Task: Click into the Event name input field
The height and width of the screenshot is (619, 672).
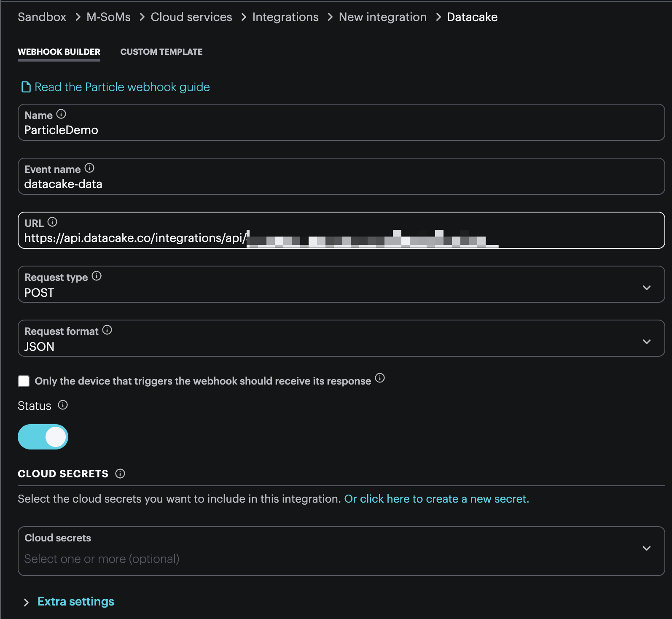Action: (x=341, y=176)
